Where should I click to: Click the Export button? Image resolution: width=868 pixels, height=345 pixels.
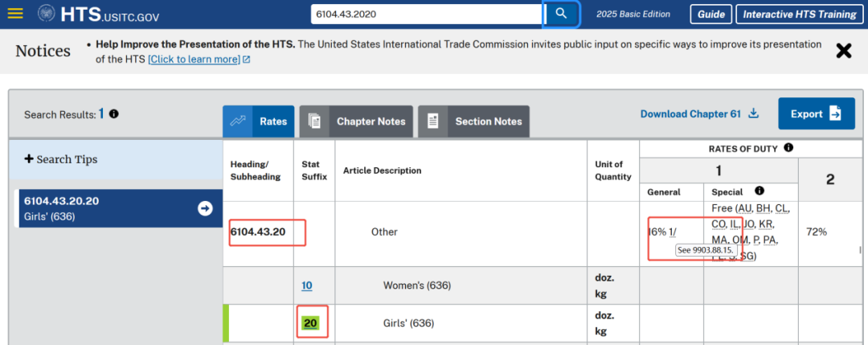(x=817, y=113)
